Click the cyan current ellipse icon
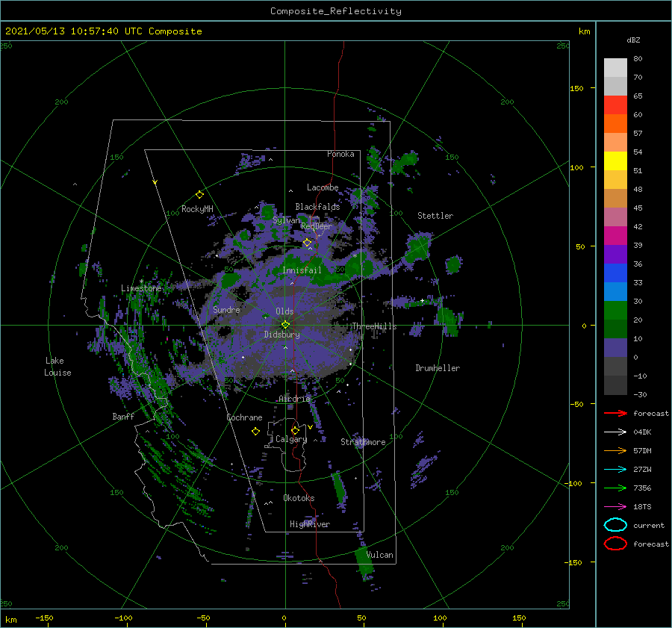 [x=615, y=525]
